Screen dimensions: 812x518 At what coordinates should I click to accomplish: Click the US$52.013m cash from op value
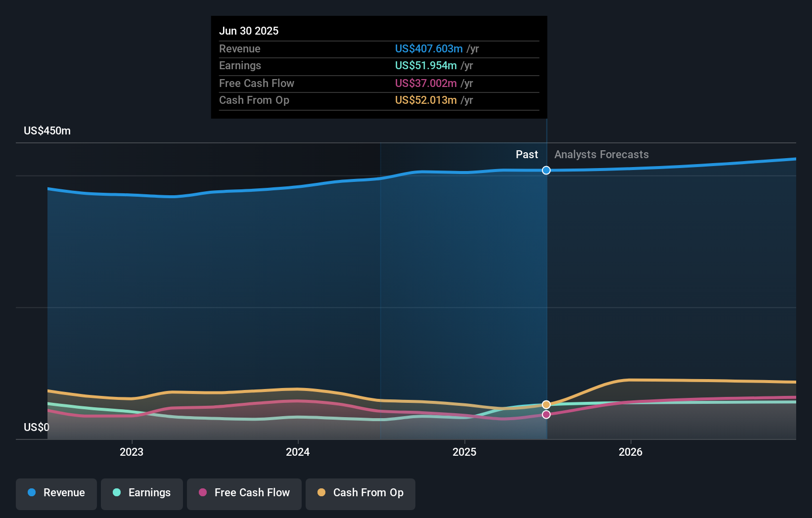[x=426, y=100]
